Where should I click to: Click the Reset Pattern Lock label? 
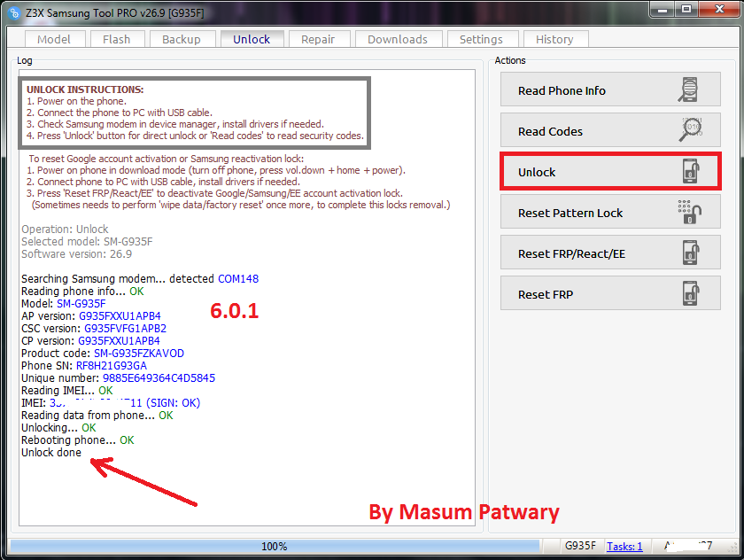(x=570, y=213)
